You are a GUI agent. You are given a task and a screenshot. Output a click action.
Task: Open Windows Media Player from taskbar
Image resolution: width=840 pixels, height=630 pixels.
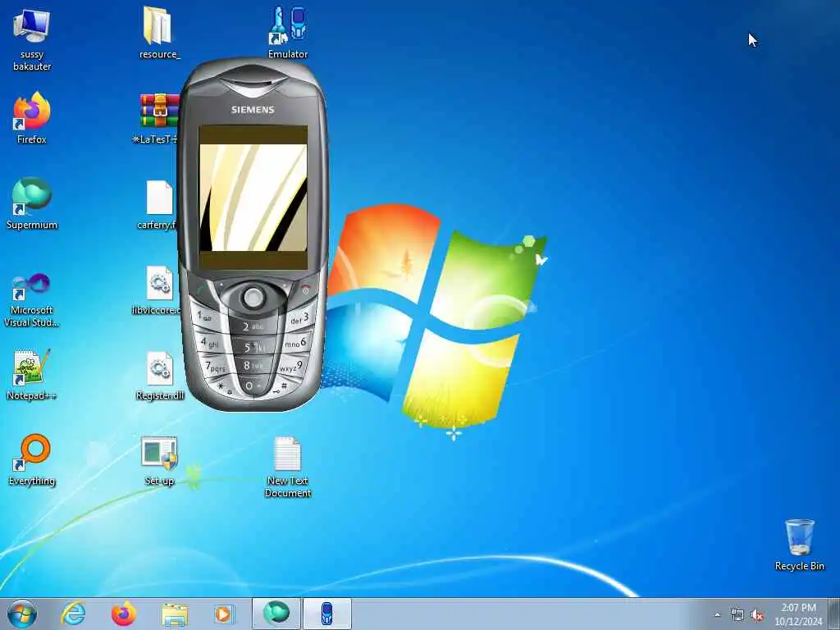click(224, 614)
